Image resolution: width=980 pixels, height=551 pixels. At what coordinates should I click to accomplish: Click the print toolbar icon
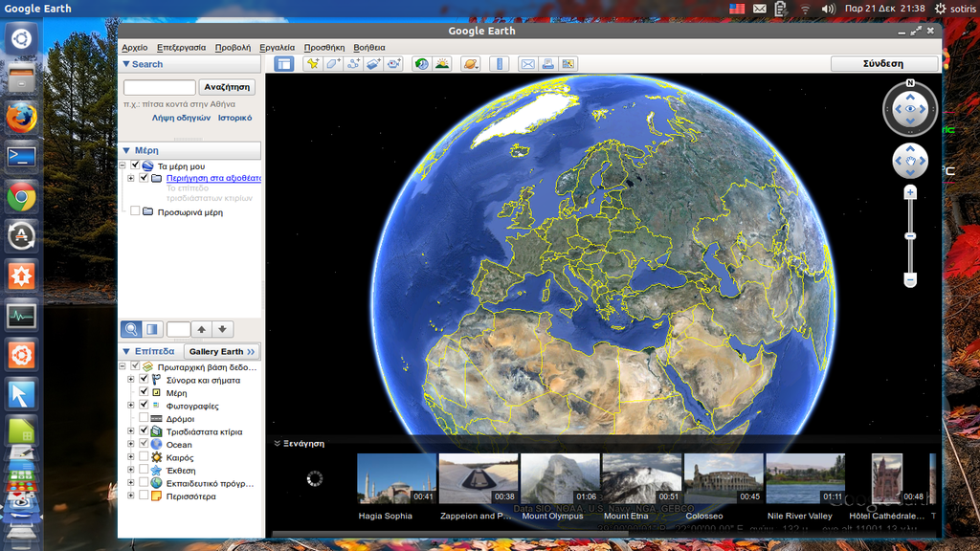(x=547, y=64)
